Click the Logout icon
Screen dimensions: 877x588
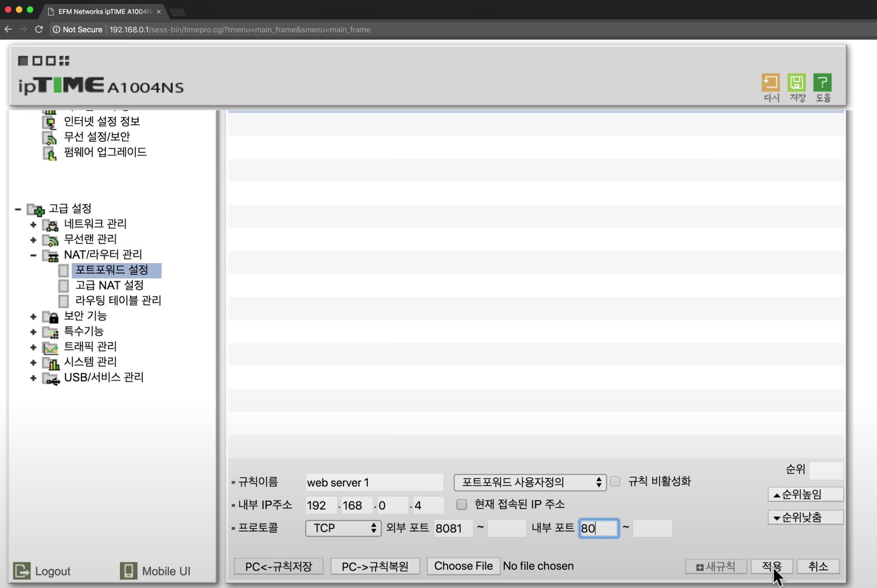(x=22, y=571)
